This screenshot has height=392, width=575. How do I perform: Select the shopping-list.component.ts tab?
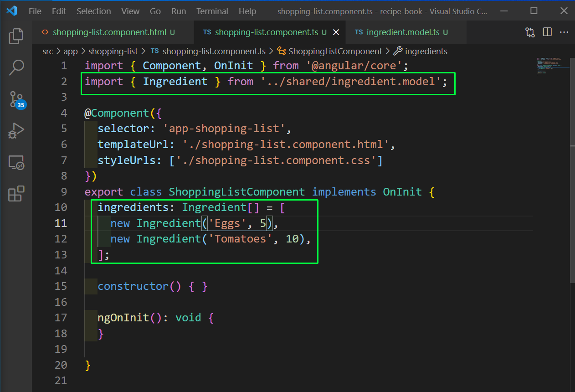pyautogui.click(x=271, y=32)
